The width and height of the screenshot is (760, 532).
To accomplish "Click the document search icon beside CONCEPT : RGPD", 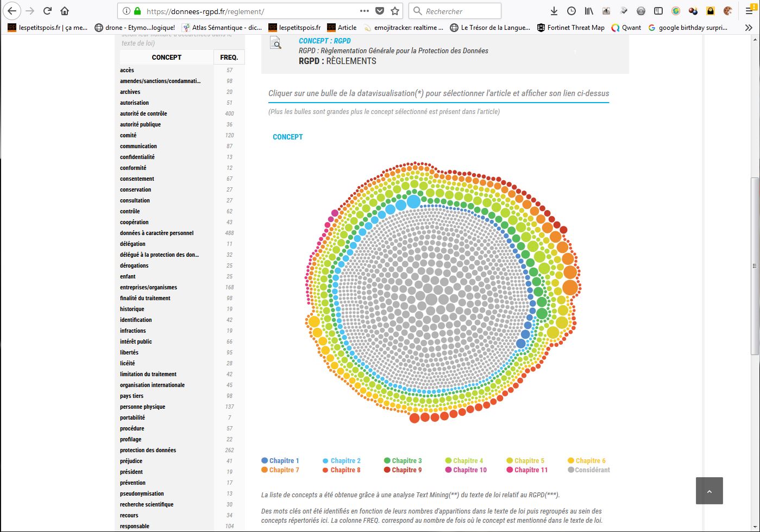I will coord(276,43).
